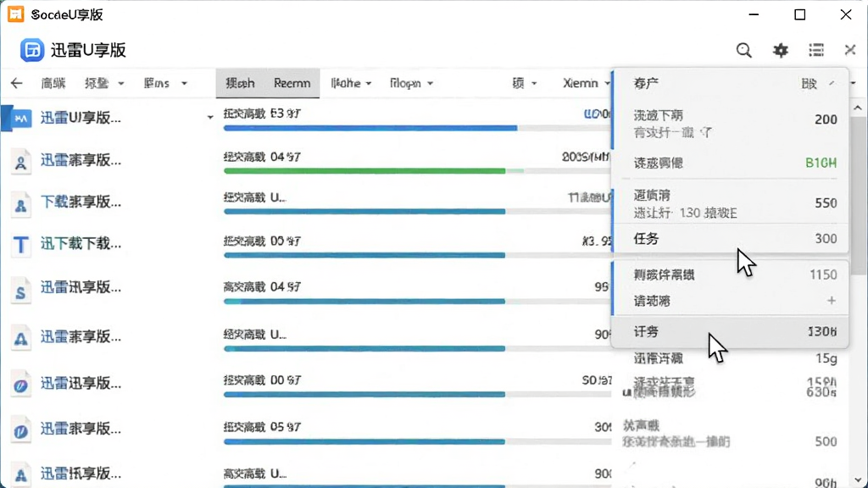Screen dimensions: 868x488
Task: Open the 頭 dropdown
Action: [x=524, y=84]
